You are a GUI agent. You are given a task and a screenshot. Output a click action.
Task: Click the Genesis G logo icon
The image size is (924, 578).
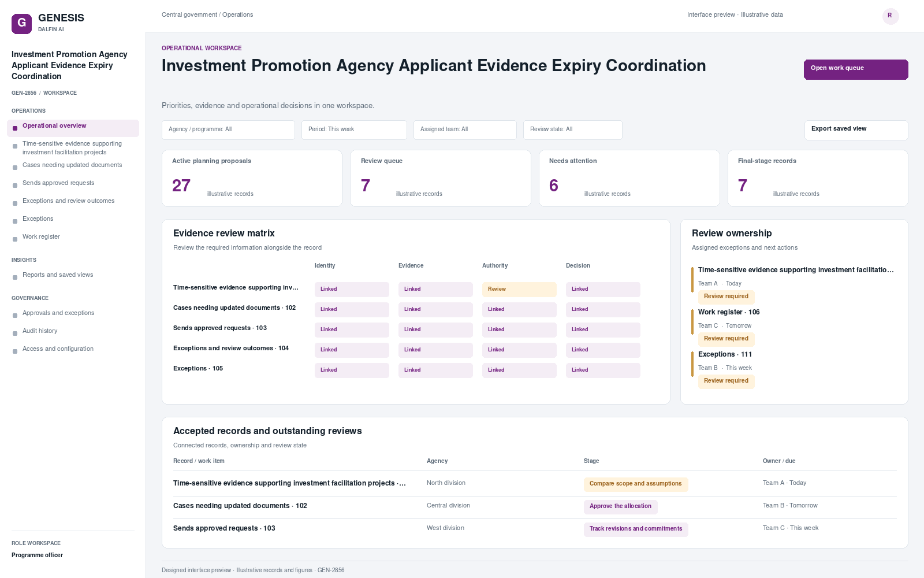tap(21, 24)
